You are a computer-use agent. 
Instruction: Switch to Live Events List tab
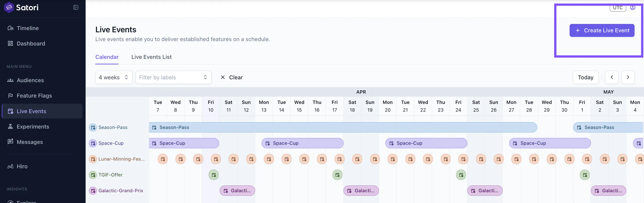point(151,57)
